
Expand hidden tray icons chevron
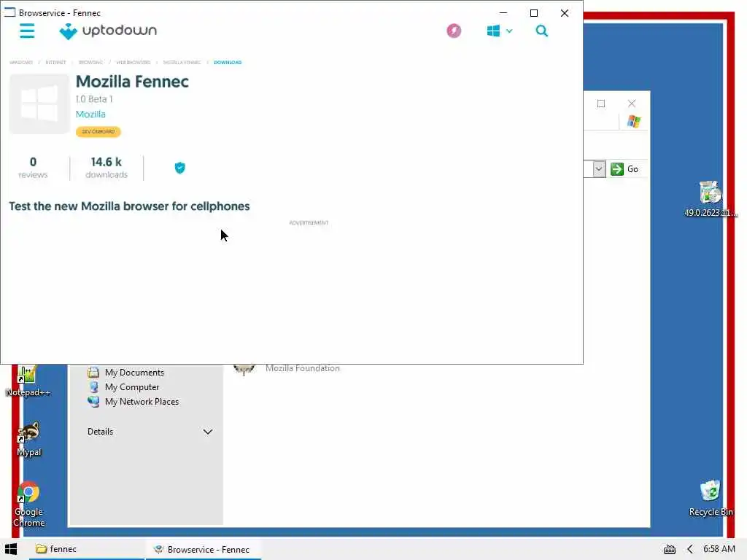(690, 550)
